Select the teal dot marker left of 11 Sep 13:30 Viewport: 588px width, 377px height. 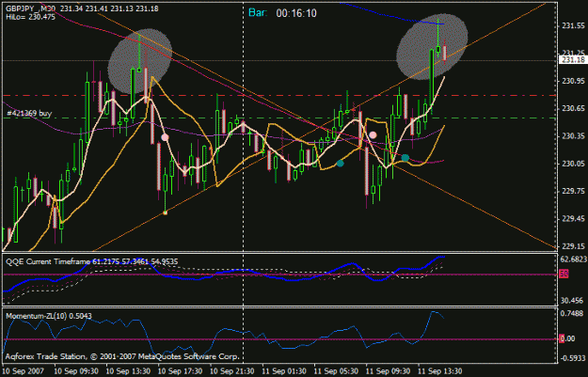(405, 158)
